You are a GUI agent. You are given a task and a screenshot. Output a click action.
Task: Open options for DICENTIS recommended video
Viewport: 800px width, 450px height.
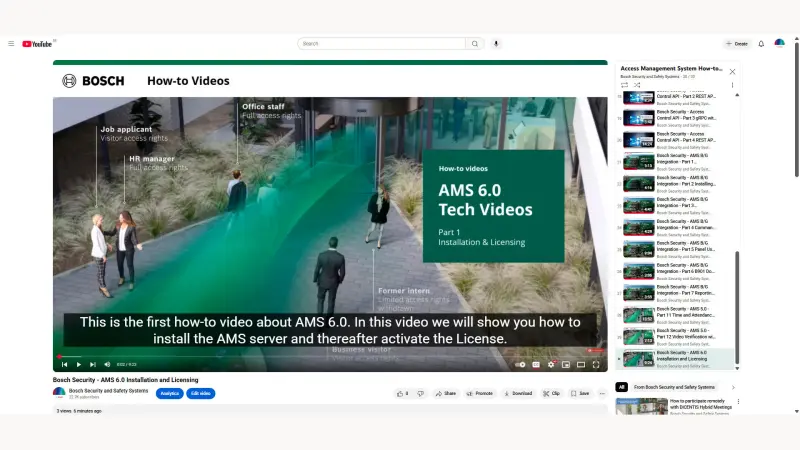coord(738,402)
